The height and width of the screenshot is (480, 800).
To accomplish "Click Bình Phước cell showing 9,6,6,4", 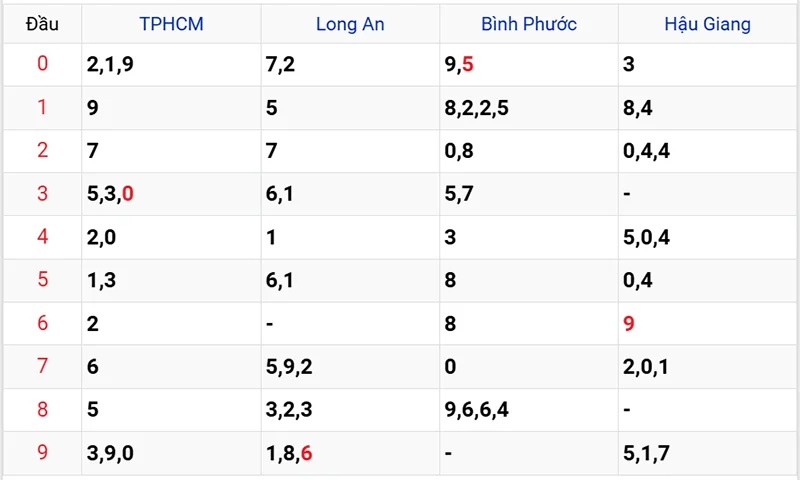I will (477, 410).
